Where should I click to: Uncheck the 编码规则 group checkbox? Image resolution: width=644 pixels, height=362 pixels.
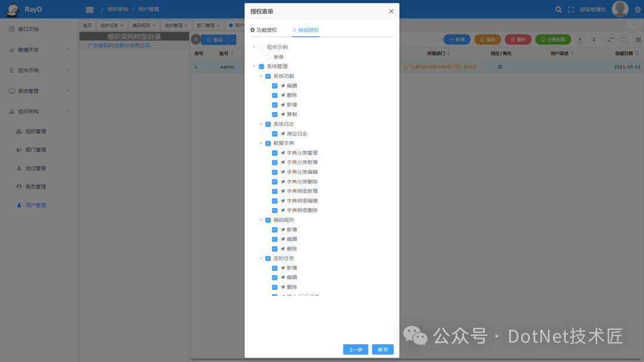(268, 220)
